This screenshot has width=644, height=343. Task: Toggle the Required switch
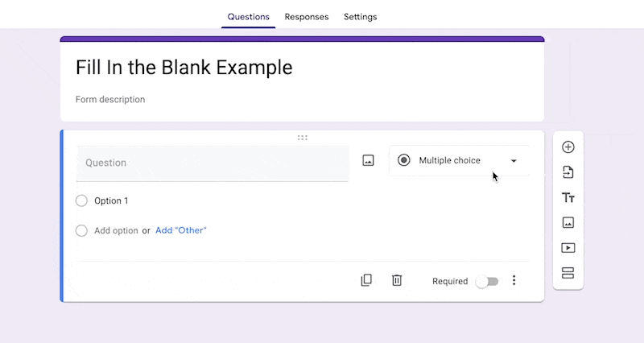click(487, 282)
